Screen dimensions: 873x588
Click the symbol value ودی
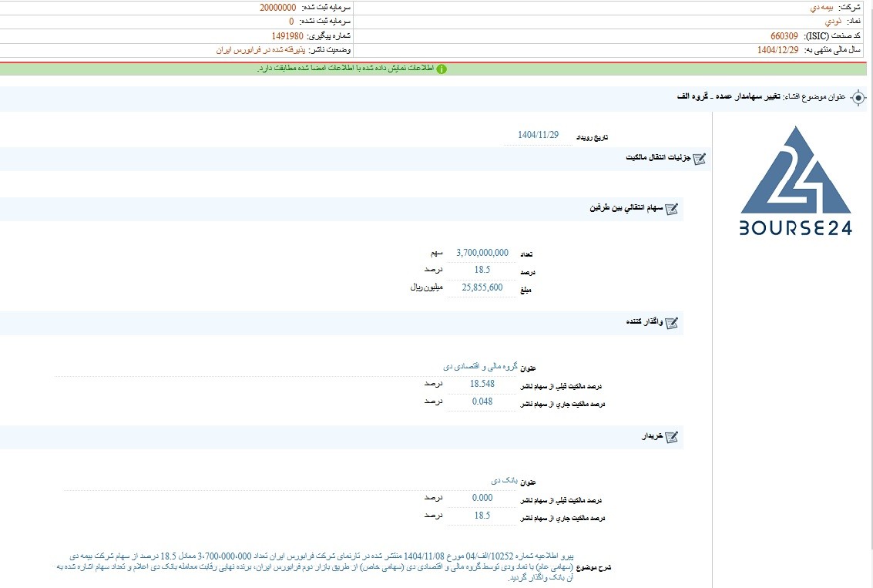click(x=833, y=22)
